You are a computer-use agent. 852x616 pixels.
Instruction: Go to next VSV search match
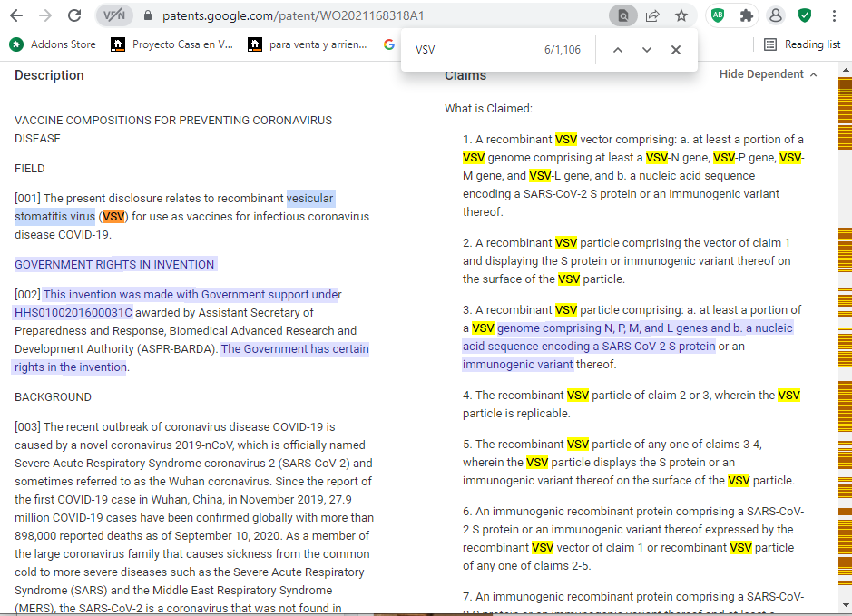pos(647,50)
